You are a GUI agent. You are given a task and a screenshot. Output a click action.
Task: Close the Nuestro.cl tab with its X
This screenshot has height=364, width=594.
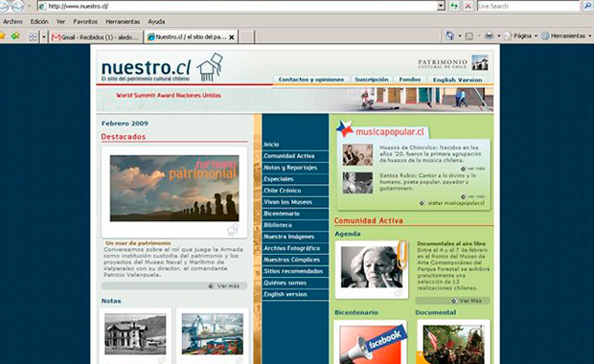(x=232, y=37)
